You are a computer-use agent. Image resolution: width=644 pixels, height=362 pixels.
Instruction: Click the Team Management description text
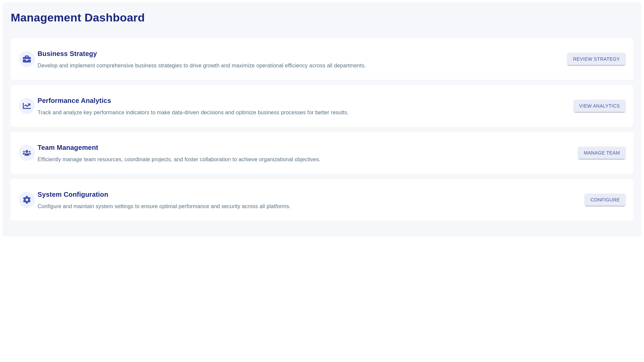pos(179,160)
